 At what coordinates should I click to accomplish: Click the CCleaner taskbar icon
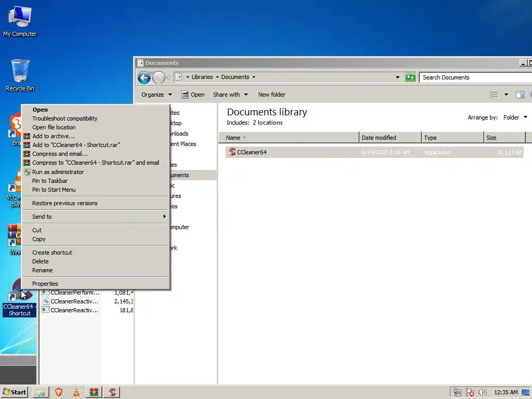point(112,393)
